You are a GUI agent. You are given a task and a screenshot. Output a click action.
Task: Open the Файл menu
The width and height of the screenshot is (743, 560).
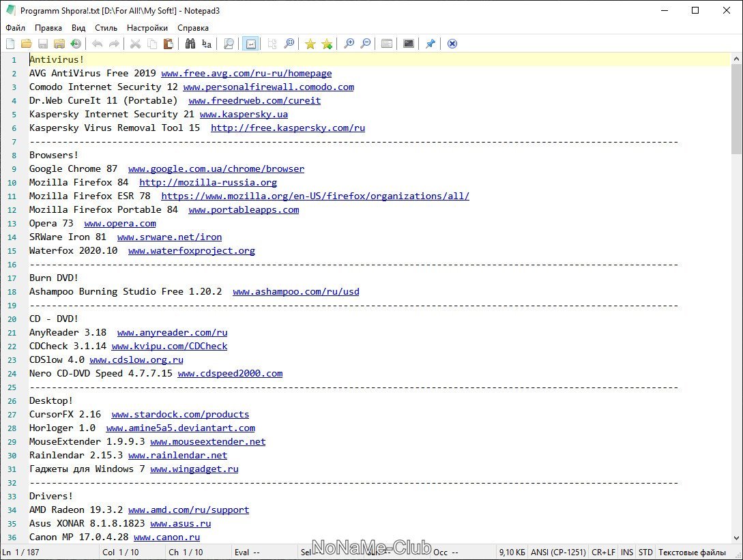point(15,28)
